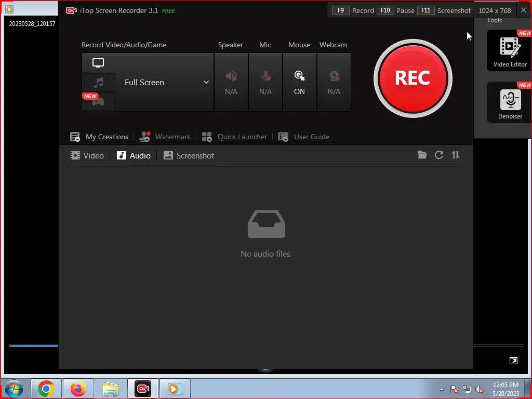The image size is (532, 399).
Task: Click the F11 Screenshot hotkey label
Action: (444, 10)
